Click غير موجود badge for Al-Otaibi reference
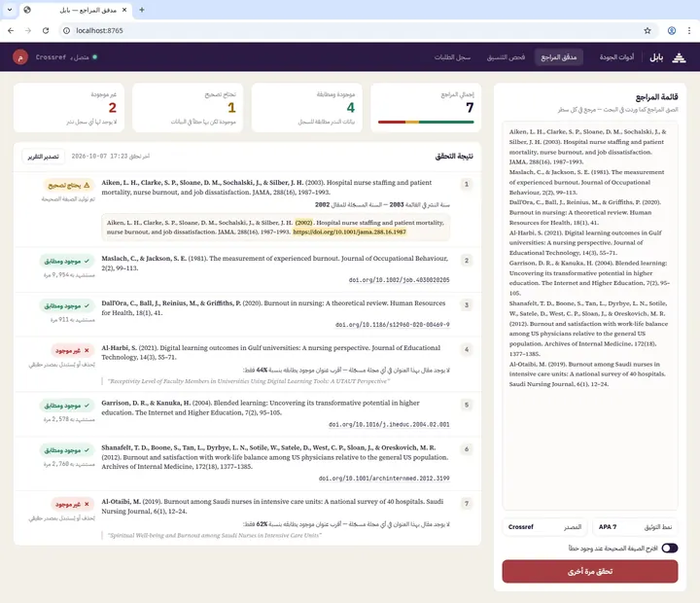 click(72, 505)
